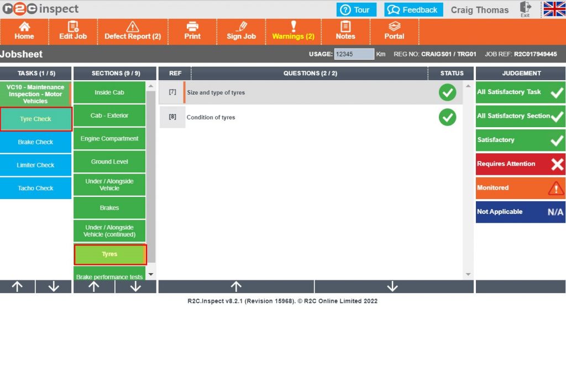View the two active Warnings
566x392 pixels.
tap(293, 32)
